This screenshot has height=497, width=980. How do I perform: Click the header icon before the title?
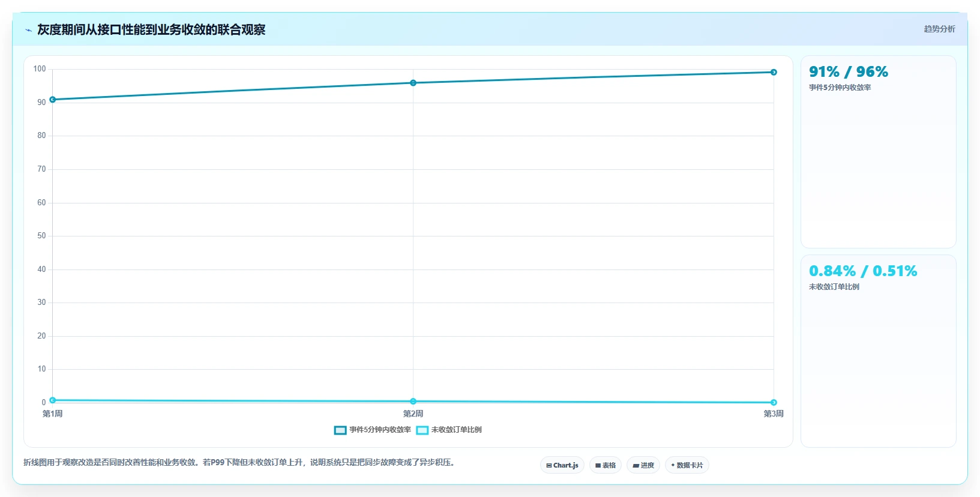click(28, 30)
